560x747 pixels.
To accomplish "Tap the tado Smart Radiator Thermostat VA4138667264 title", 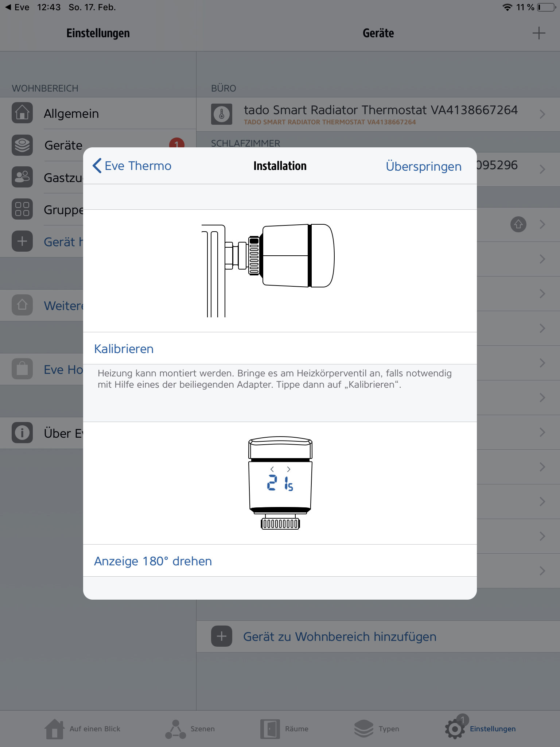I will click(x=381, y=110).
